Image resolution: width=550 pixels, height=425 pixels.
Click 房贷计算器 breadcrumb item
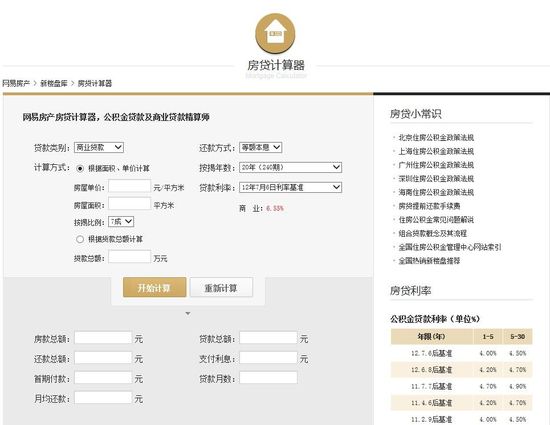coord(94,83)
